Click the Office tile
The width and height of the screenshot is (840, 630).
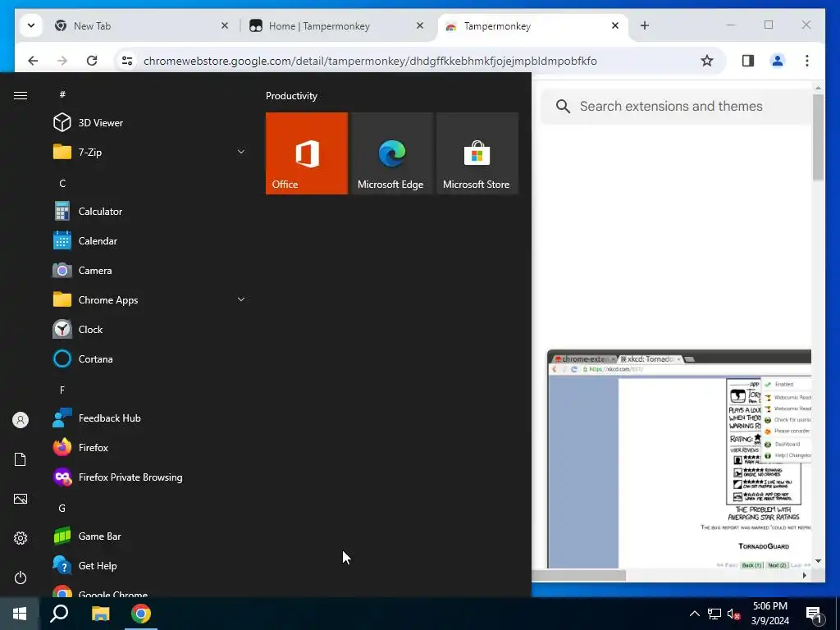(307, 153)
